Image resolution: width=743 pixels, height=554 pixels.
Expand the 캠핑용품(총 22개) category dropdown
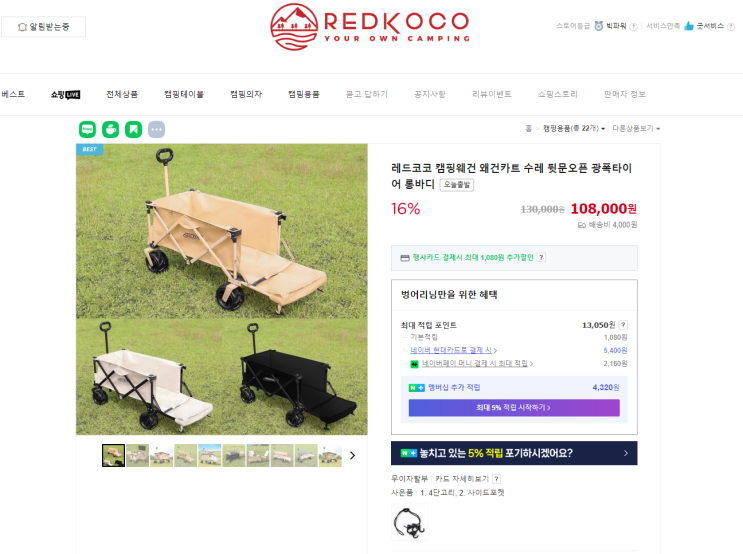point(574,128)
